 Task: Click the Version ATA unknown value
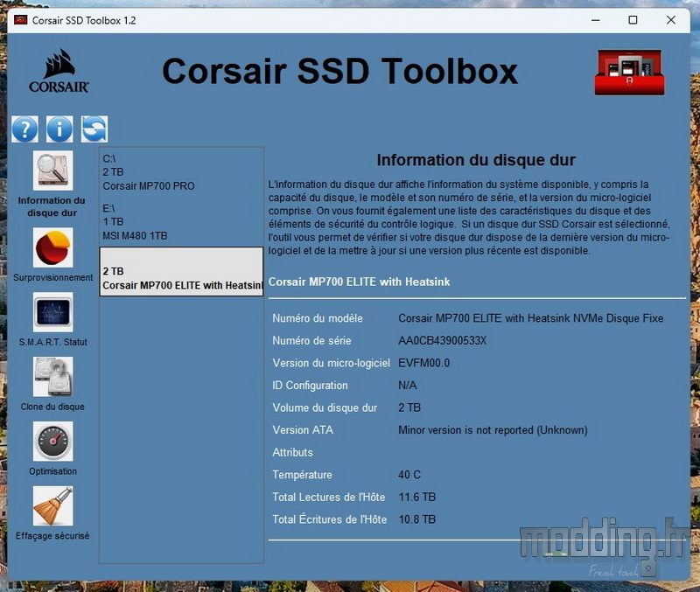[493, 430]
